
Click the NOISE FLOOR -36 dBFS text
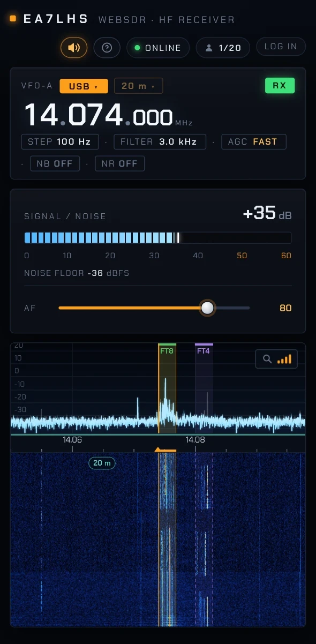point(77,273)
